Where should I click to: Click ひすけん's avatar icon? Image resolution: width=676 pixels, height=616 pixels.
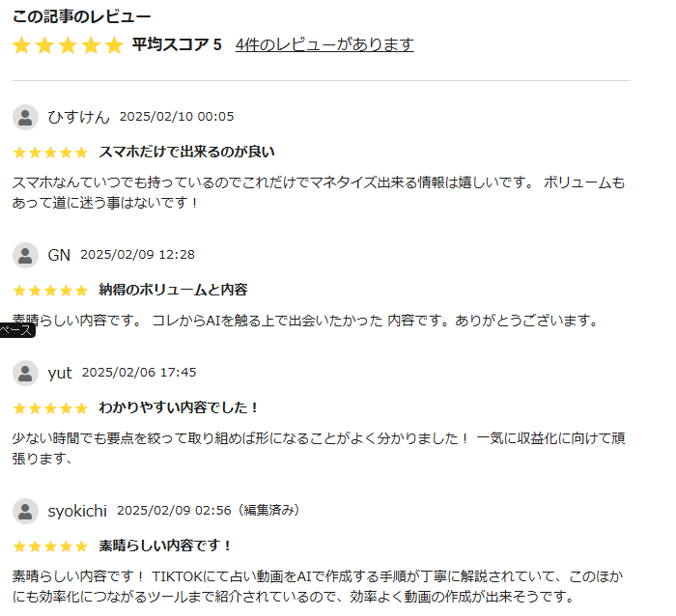25,117
